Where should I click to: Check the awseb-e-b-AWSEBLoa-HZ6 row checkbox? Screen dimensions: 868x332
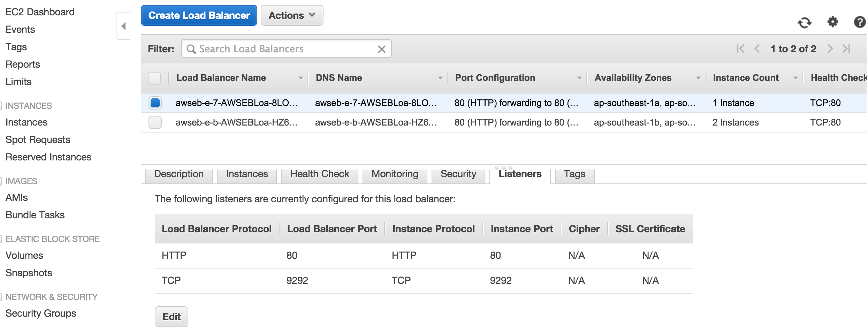tap(155, 122)
